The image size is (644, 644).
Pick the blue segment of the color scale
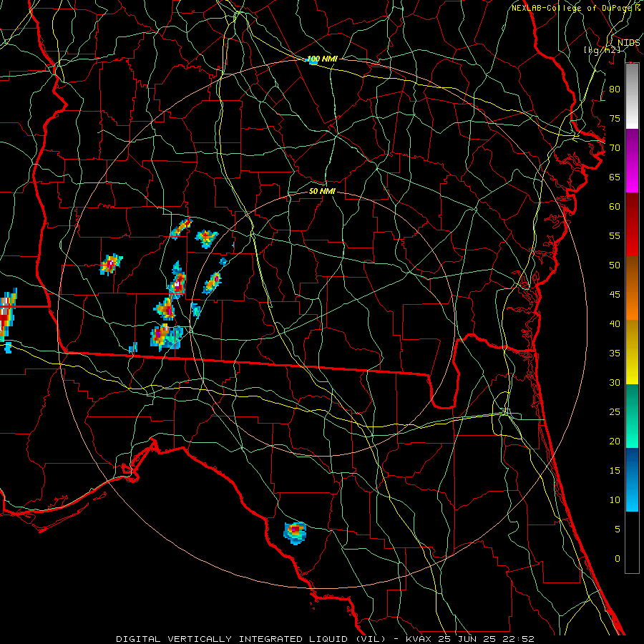(632, 479)
